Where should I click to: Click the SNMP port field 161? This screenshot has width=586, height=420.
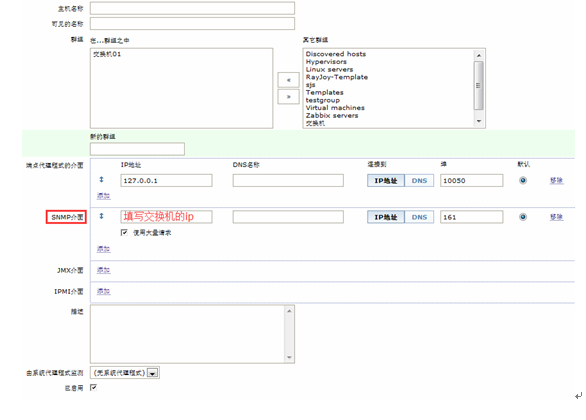[x=472, y=217]
